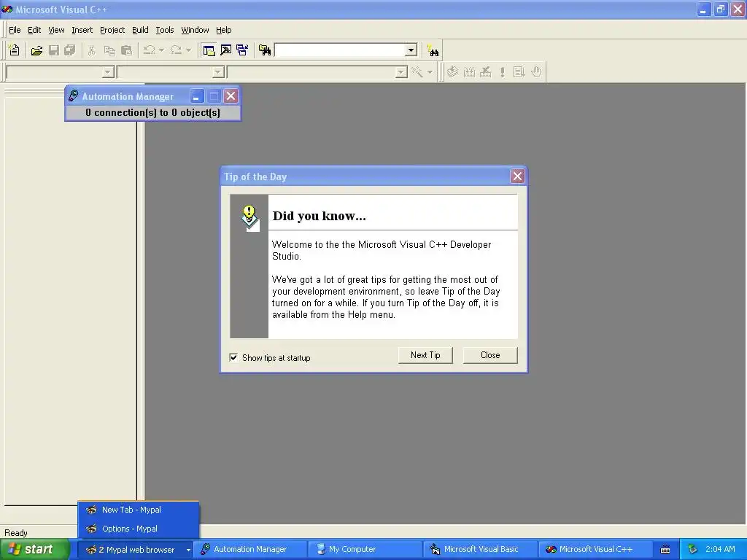The image size is (747, 560).
Task: Open the Undo history dropdown arrow
Action: click(161, 50)
